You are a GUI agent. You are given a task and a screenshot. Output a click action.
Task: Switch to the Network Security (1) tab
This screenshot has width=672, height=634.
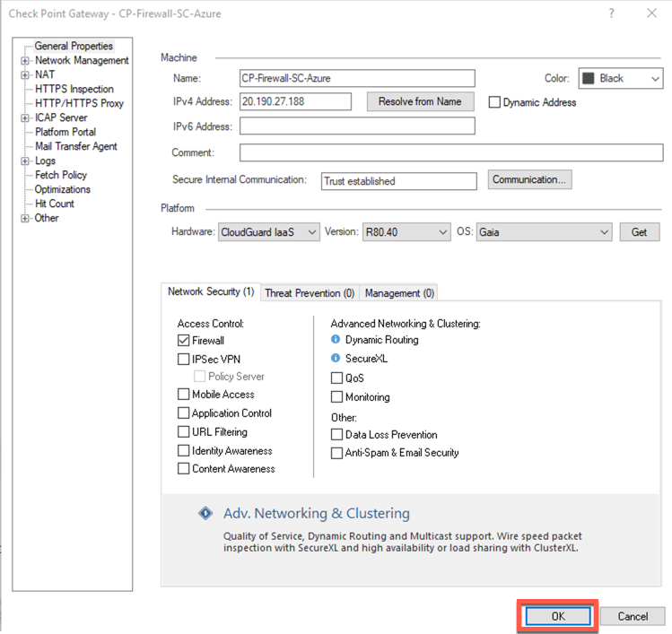211,291
